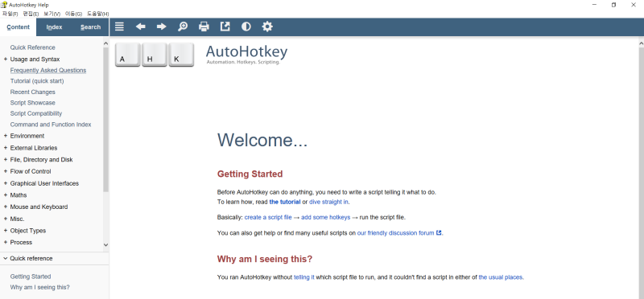
Task: Collapse the Quick reference section header
Action: pyautogui.click(x=54, y=258)
